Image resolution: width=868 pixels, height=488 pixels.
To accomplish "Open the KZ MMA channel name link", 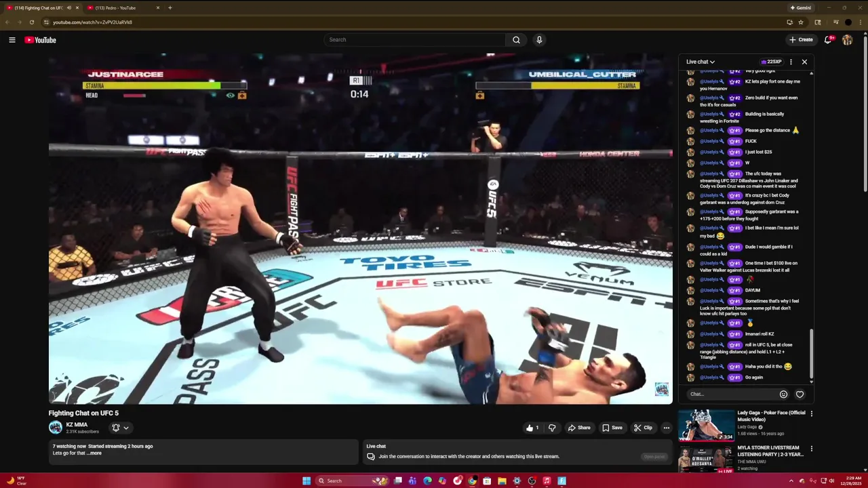I will (77, 425).
